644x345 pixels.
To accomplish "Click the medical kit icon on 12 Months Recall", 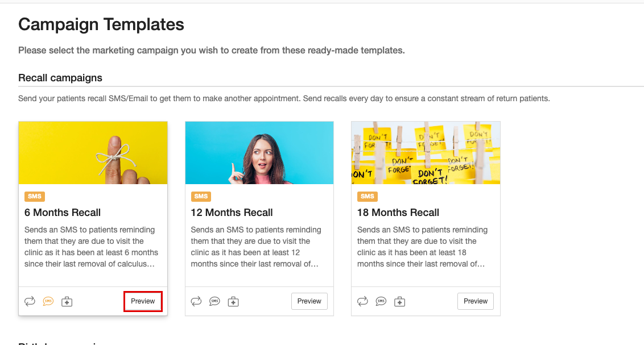I will point(233,301).
